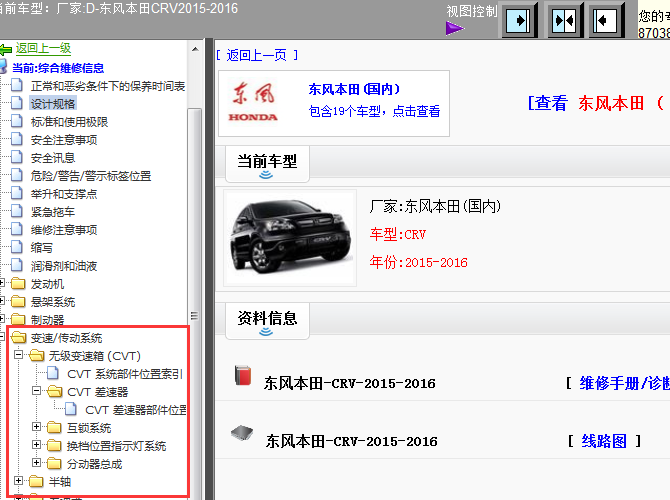Click the black CRV car thumbnail

coord(290,238)
